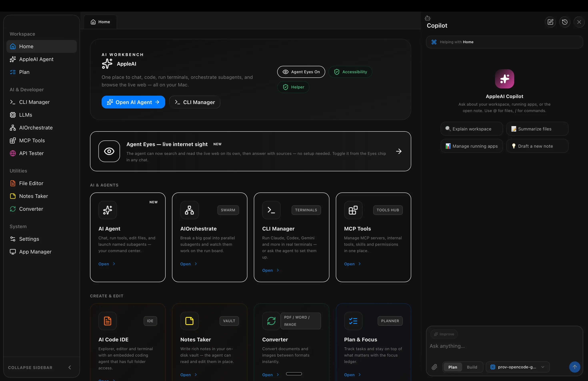Image resolution: width=588 pixels, height=381 pixels.
Task: Click the SWARM badge on the AIOrchestrate card
Action: (x=228, y=210)
